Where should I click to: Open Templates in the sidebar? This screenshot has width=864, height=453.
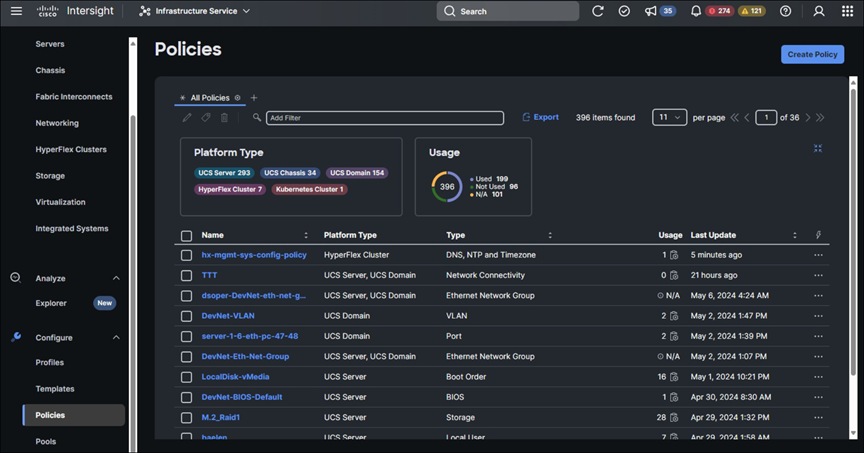pos(55,389)
